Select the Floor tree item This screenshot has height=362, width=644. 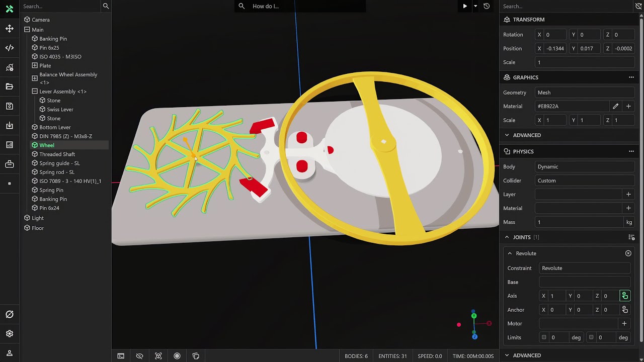pyautogui.click(x=37, y=228)
